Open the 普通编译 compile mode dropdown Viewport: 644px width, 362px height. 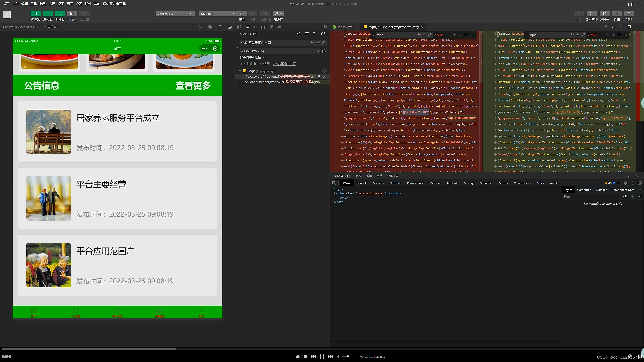(x=218, y=14)
